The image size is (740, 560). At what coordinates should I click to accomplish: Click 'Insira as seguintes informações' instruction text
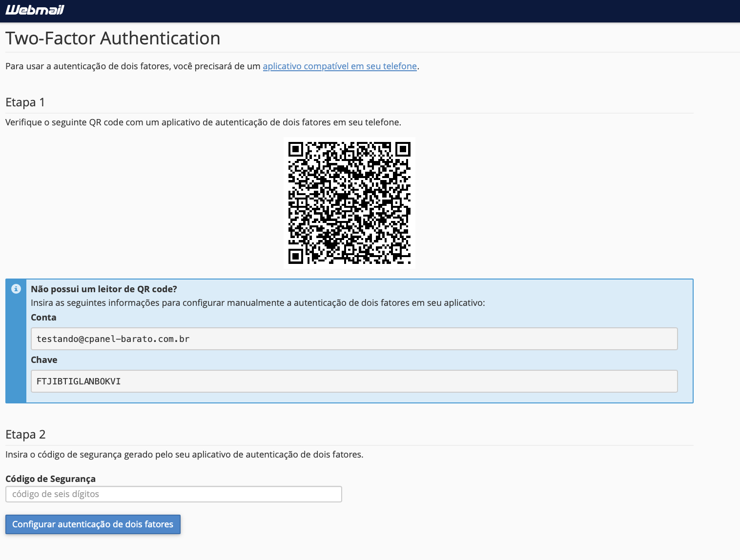[258, 303]
